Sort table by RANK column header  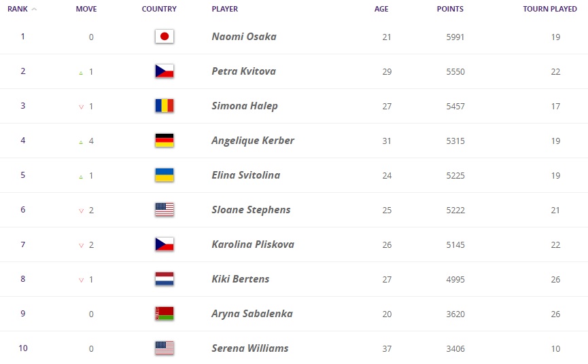17,10
